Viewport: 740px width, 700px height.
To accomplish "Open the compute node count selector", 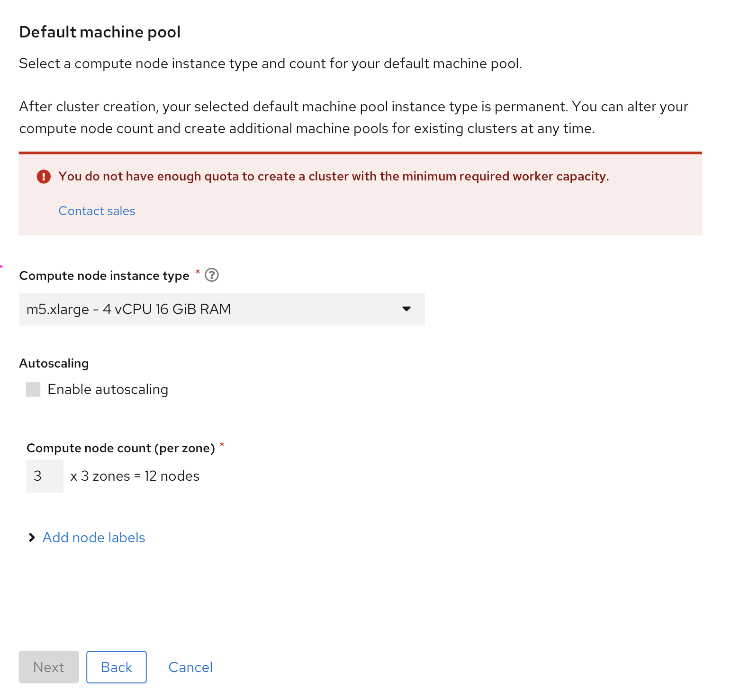I will tap(45, 476).
